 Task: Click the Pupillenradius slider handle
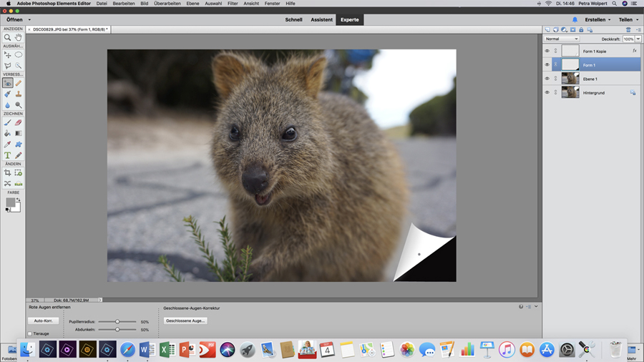117,322
